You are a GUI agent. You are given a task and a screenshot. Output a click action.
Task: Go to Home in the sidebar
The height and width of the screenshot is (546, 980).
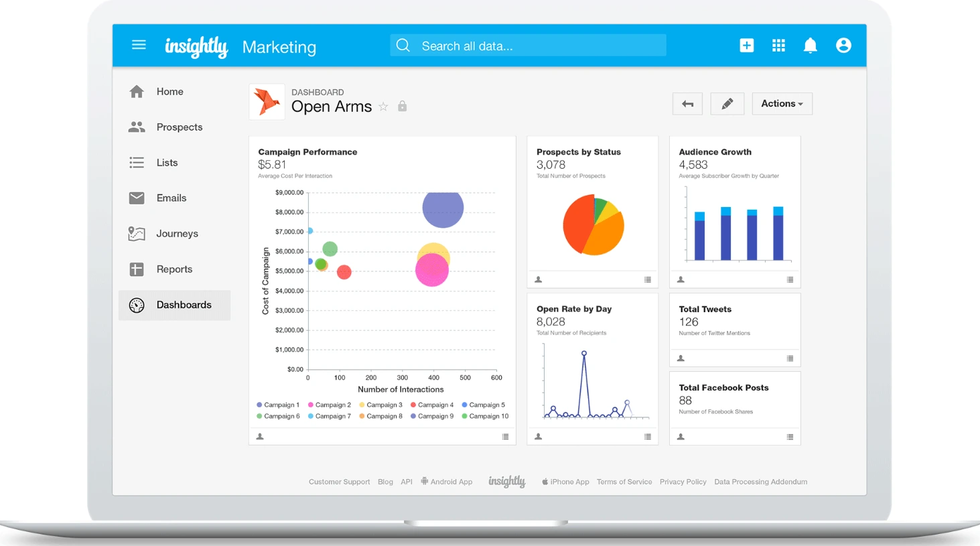tap(174, 92)
